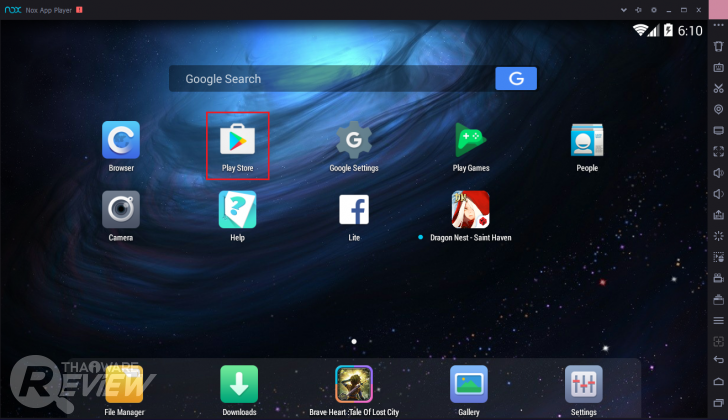
Task: Click the multi-instance plus square icon
Action: (718, 342)
